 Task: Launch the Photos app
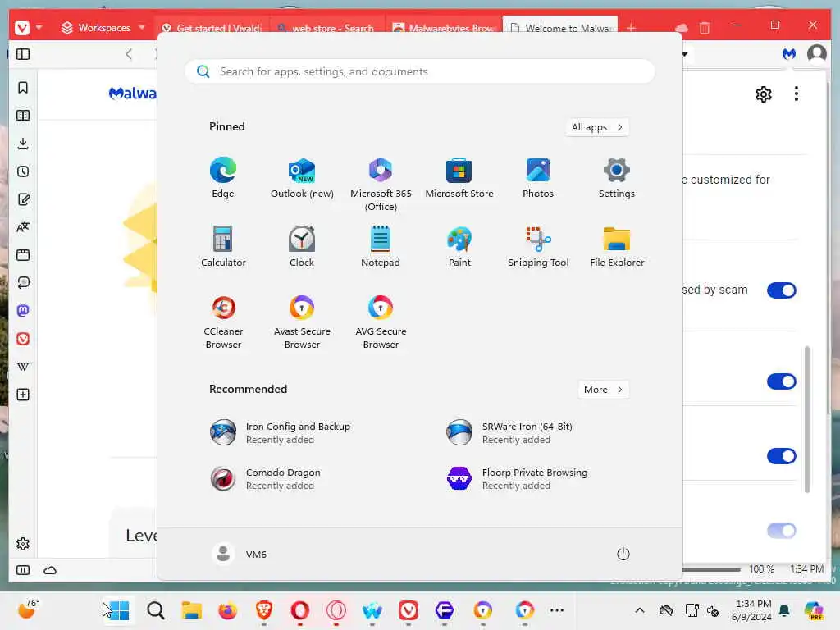coord(538,178)
